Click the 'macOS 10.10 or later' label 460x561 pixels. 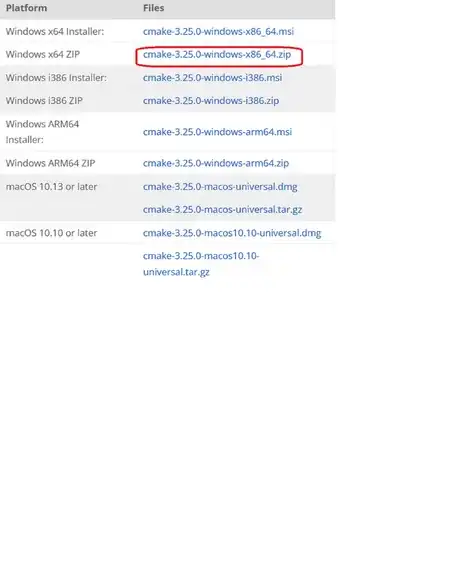coord(52,233)
